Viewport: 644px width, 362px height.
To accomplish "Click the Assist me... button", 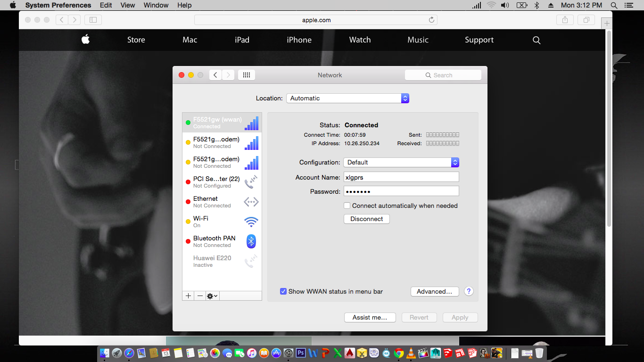I will coord(370,317).
